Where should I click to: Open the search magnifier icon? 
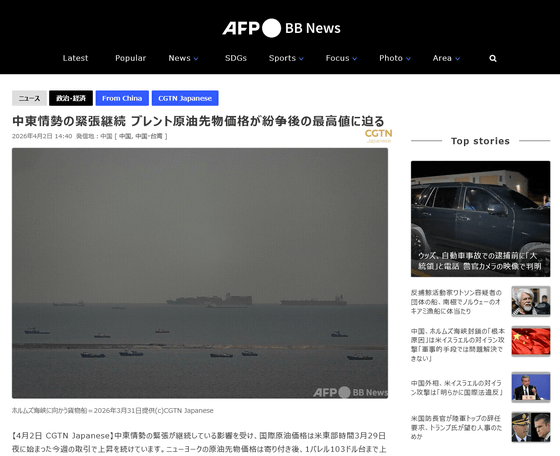tap(493, 58)
